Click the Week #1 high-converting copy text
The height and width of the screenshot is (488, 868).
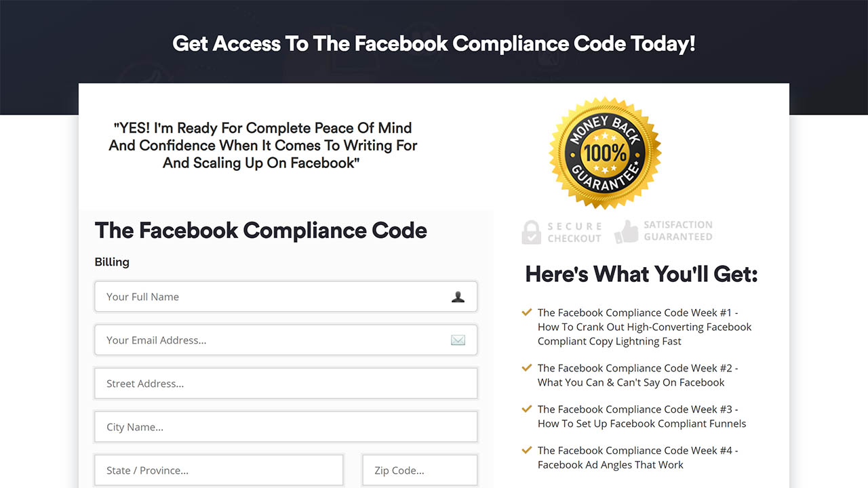(644, 327)
